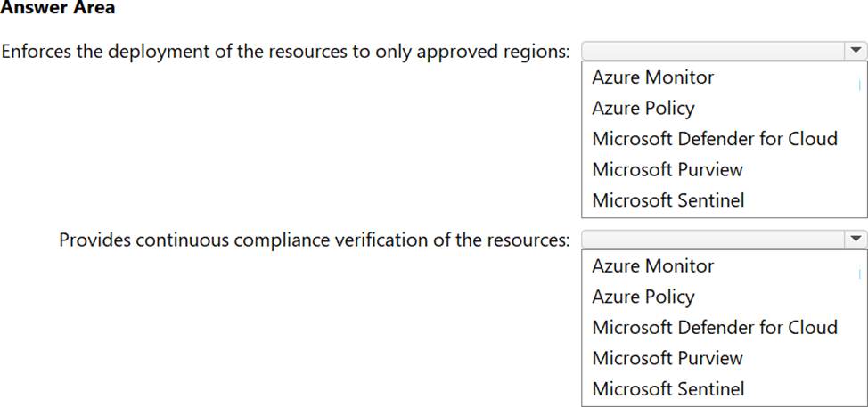
Task: Choose Microsoft Sentinel for approved regions enforcement
Action: [x=667, y=200]
